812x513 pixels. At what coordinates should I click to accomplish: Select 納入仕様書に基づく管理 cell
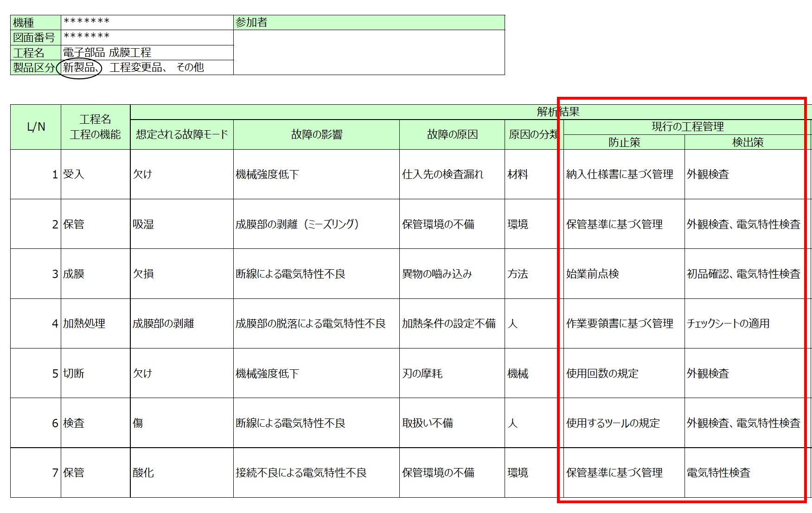tap(624, 174)
